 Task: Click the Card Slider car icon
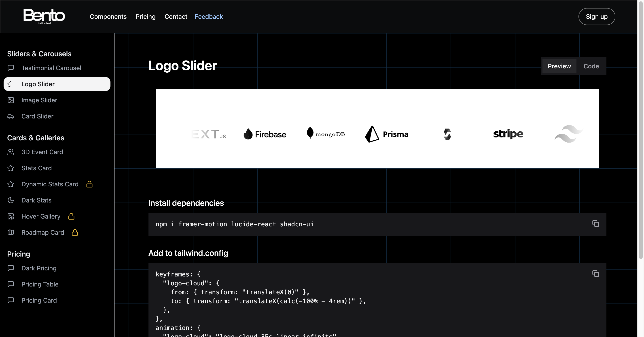point(11,116)
